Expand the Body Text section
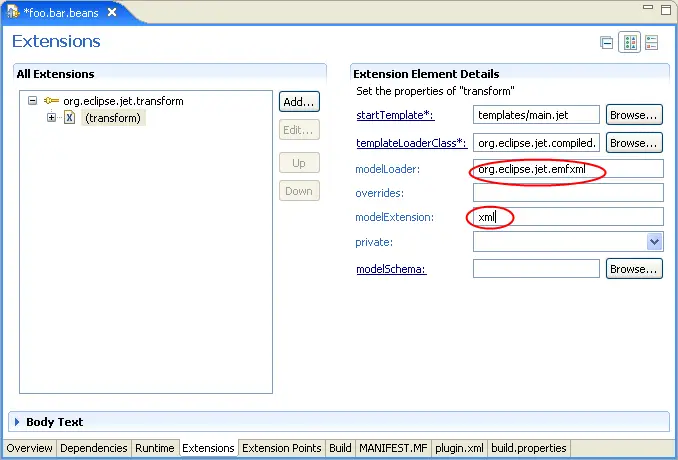Image resolution: width=678 pixels, height=460 pixels. (17, 422)
